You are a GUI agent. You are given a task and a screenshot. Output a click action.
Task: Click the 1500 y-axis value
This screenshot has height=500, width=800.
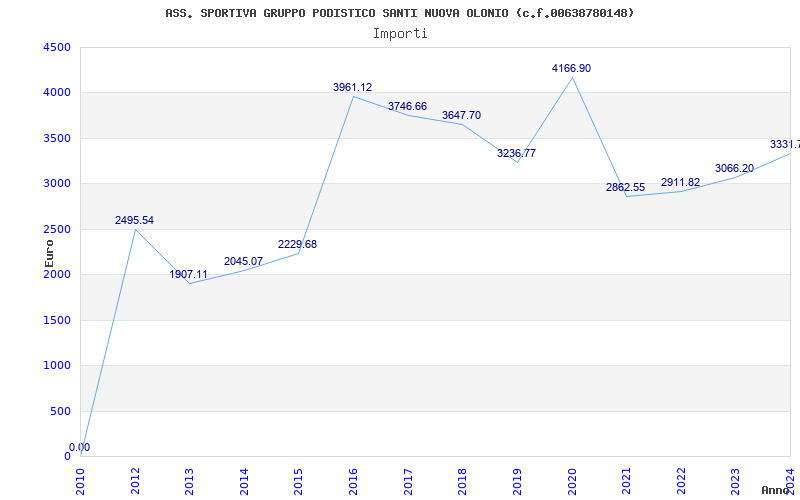[x=57, y=320]
